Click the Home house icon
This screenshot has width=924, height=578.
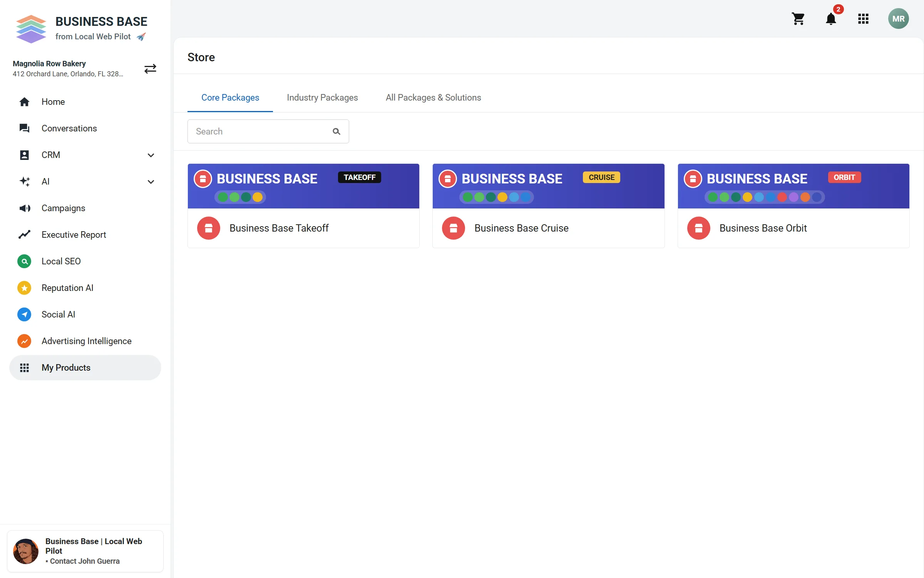24,102
